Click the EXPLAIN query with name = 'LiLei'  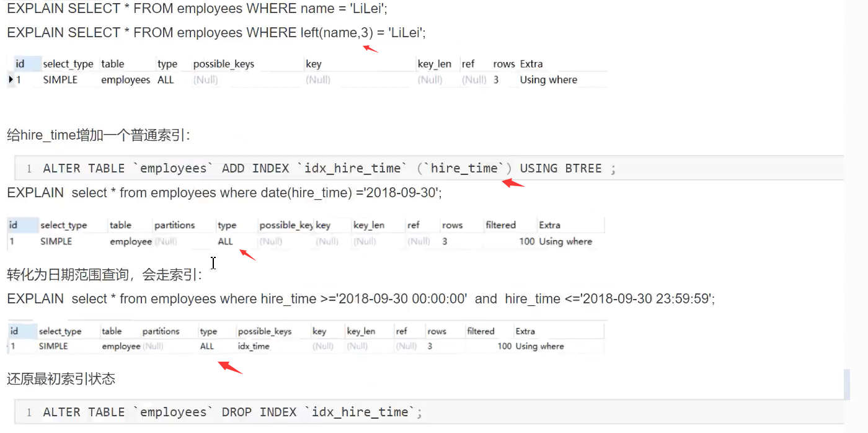(197, 9)
